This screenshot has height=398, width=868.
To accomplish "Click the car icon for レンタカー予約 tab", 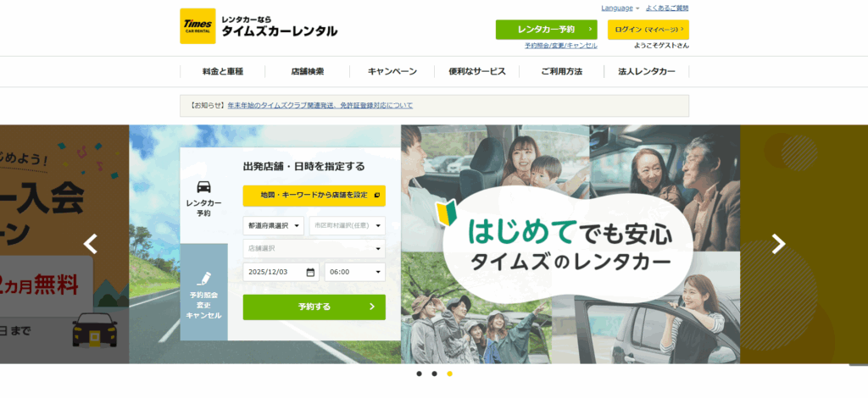I will point(203,187).
